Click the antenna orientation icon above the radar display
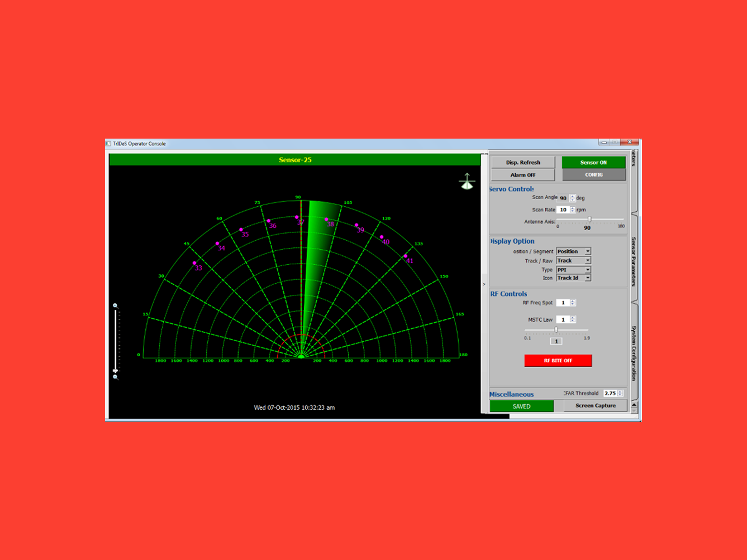This screenshot has height=560, width=747. [x=467, y=181]
